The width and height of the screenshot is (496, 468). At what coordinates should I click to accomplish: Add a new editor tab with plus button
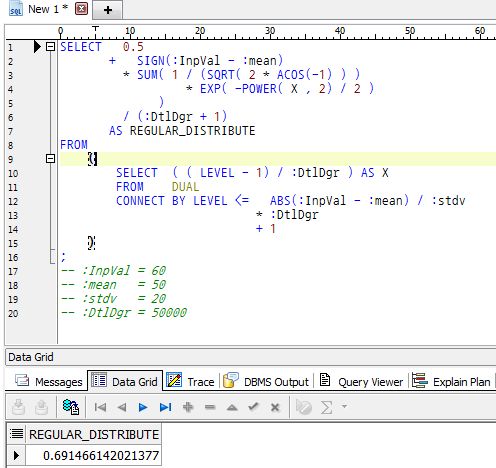[x=108, y=10]
